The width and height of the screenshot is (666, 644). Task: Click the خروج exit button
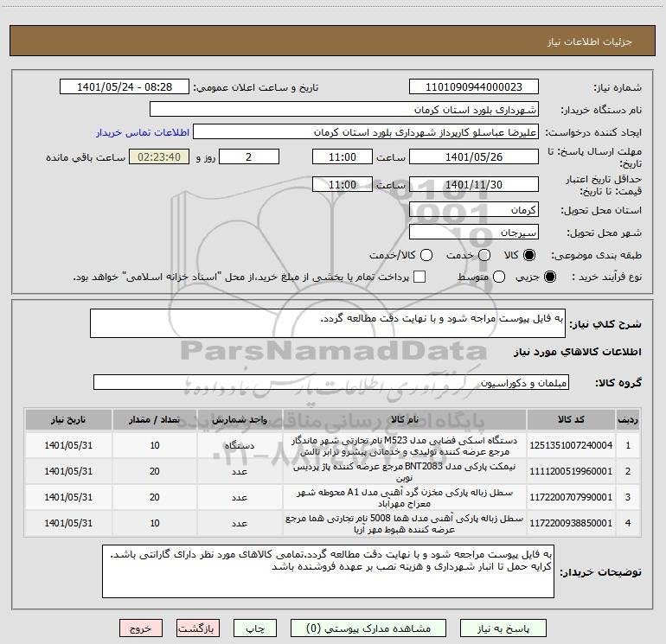point(141,628)
